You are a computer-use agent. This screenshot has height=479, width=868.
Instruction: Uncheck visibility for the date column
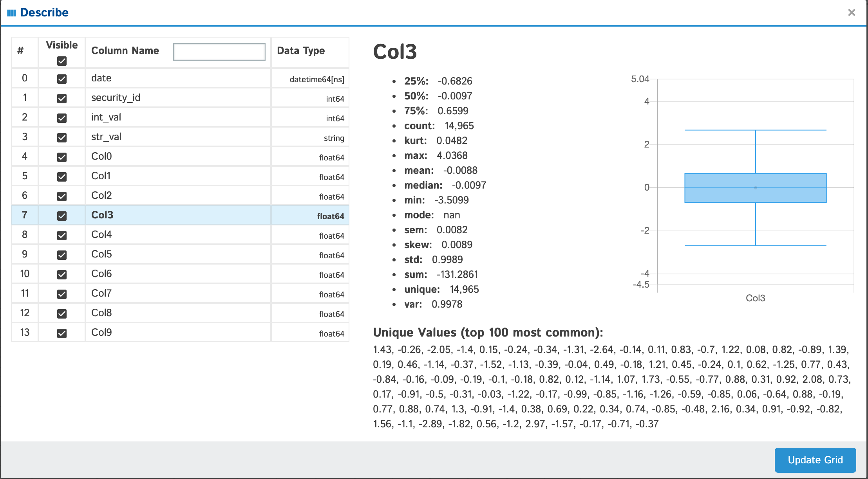[x=62, y=79]
